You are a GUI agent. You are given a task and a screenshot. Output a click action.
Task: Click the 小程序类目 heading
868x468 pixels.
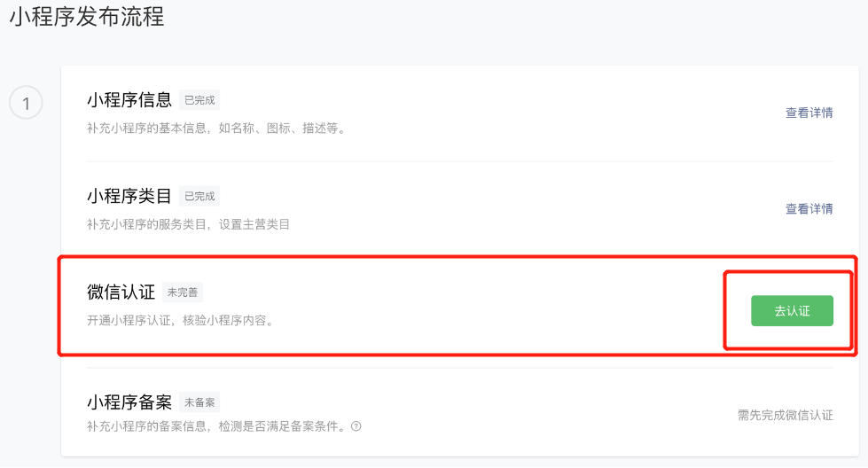coord(129,196)
